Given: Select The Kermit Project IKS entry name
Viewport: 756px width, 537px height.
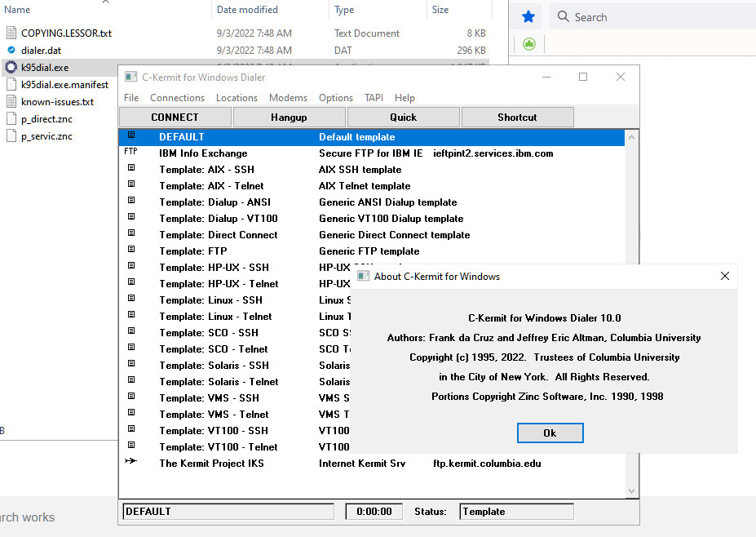Looking at the screenshot, I should [x=212, y=464].
